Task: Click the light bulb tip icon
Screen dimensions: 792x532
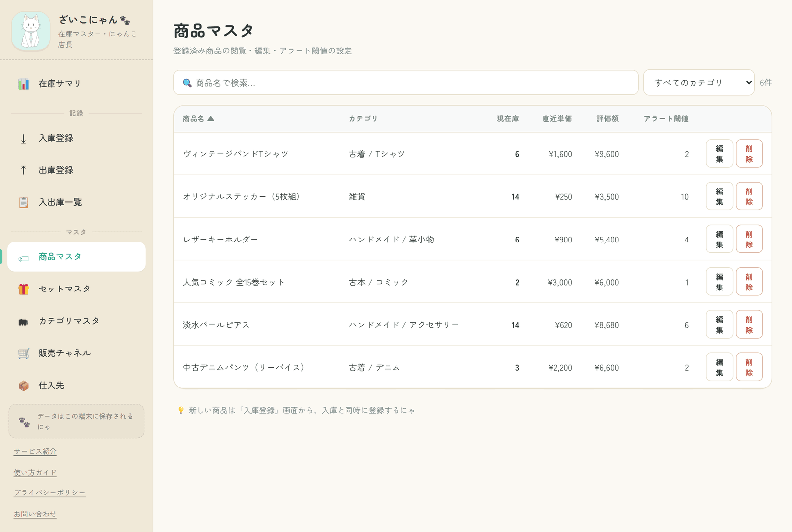Action: coord(181,410)
